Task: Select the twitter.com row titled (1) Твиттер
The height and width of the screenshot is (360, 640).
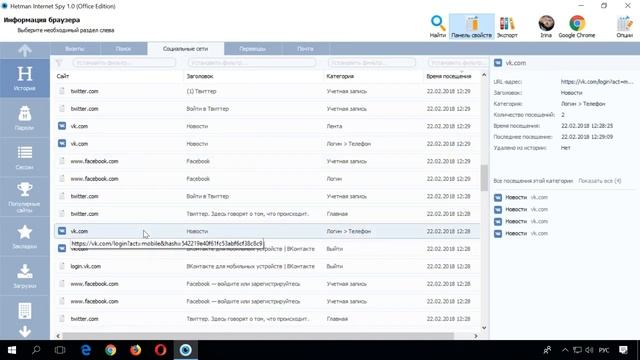Action: 267,91
